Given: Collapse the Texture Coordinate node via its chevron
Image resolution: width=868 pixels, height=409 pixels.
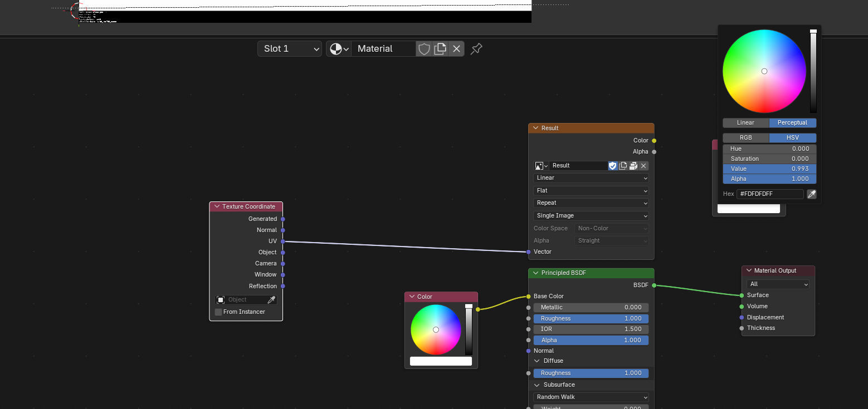Looking at the screenshot, I should pos(217,207).
